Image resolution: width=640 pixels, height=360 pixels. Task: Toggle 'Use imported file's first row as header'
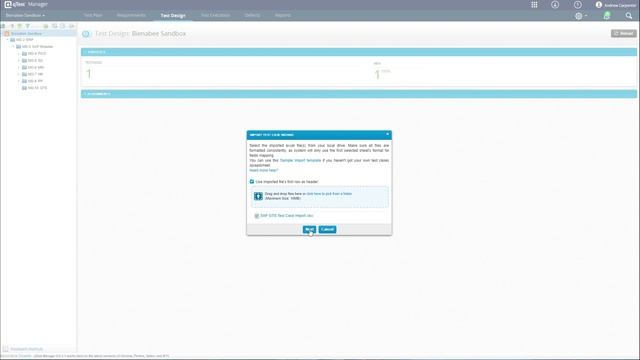click(x=251, y=182)
